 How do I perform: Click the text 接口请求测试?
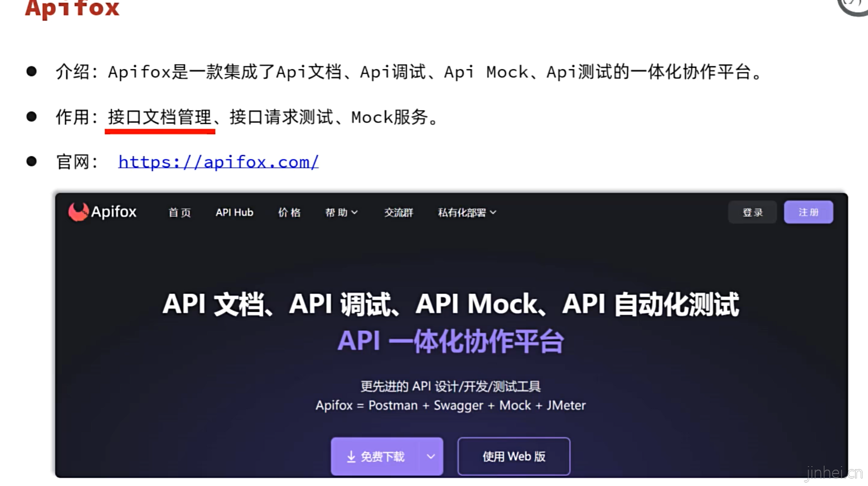pos(281,118)
